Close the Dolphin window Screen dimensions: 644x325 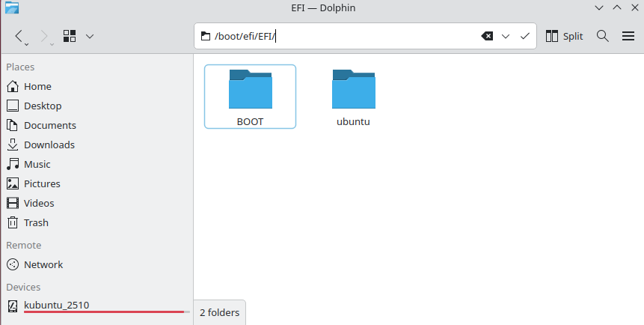[634, 7]
